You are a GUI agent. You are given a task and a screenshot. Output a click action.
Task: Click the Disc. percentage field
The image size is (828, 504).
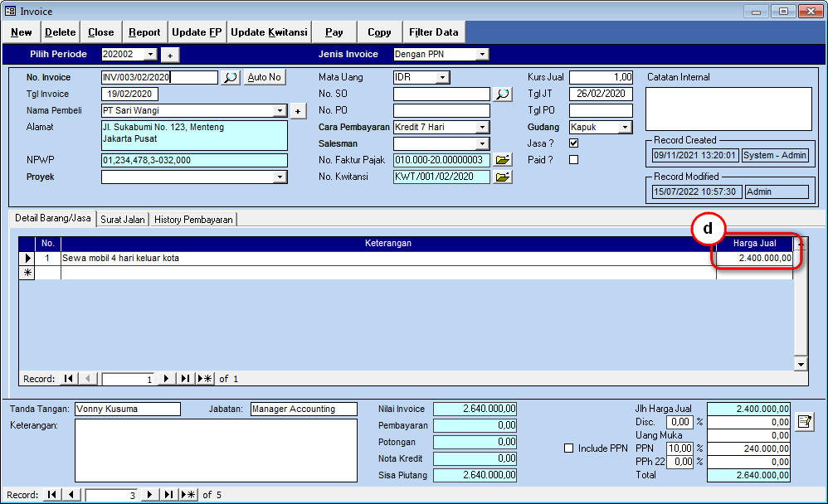click(x=679, y=422)
